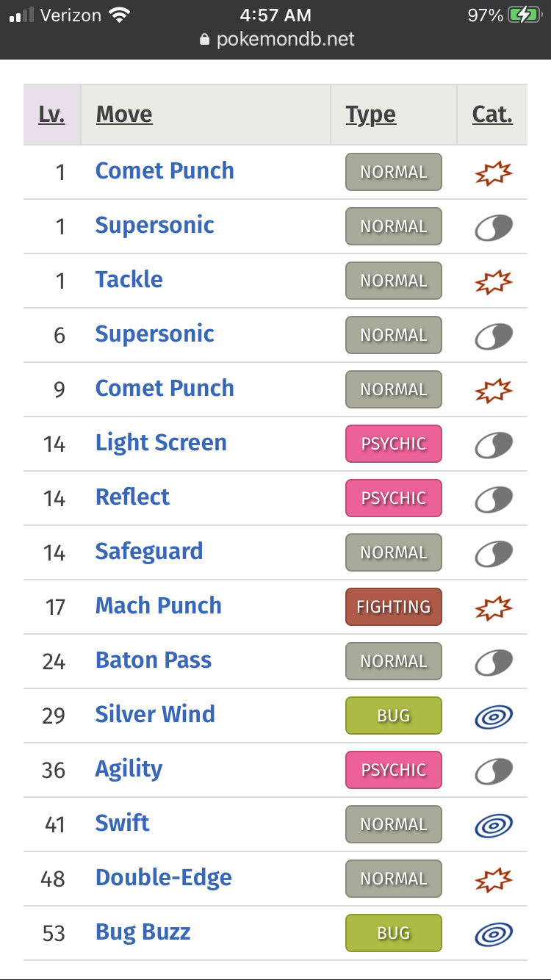
Task: Tap the special category icon beside Bug Buzz
Action: 493,933
